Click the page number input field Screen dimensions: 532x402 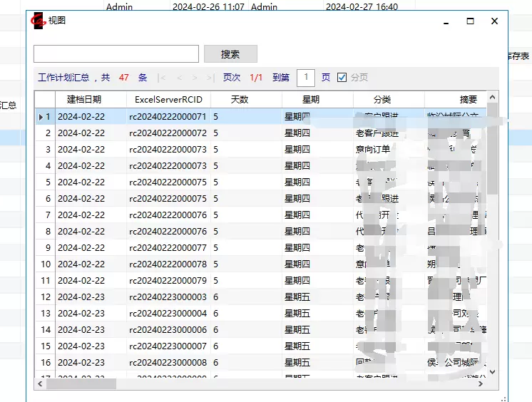point(306,77)
